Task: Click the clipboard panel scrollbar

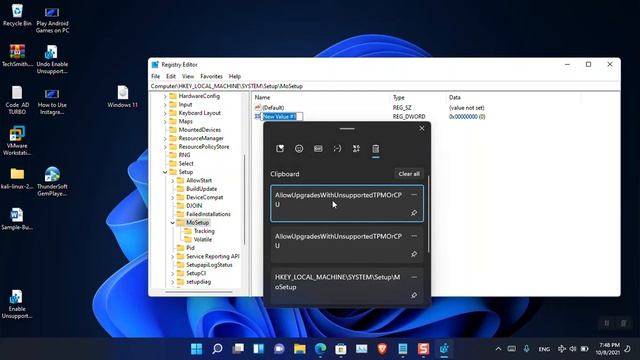Action: pos(428,213)
